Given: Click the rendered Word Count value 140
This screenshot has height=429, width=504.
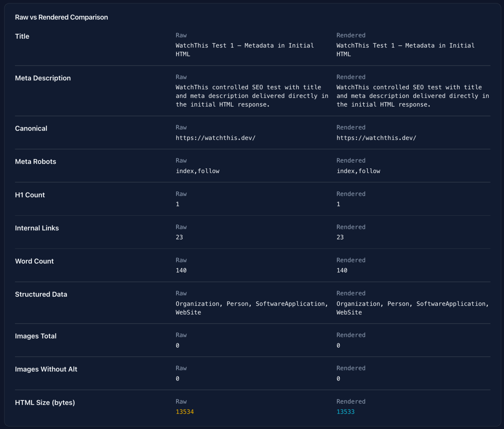Looking at the screenshot, I should coord(342,270).
